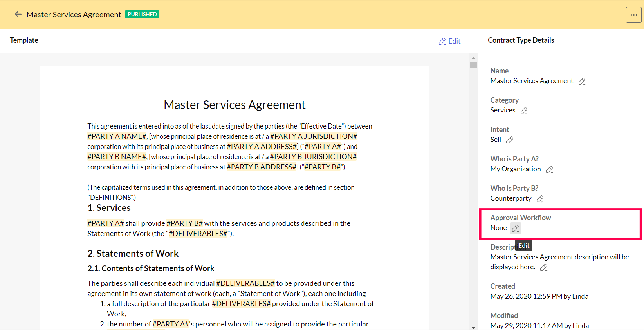
Task: Edit Party B Counterparty setting
Action: point(540,199)
